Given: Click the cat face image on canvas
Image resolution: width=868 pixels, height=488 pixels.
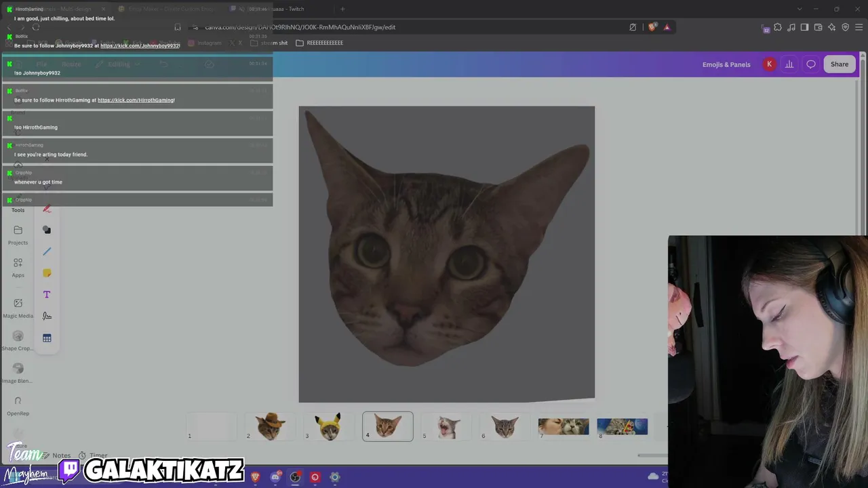Looking at the screenshot, I should click(x=447, y=239).
